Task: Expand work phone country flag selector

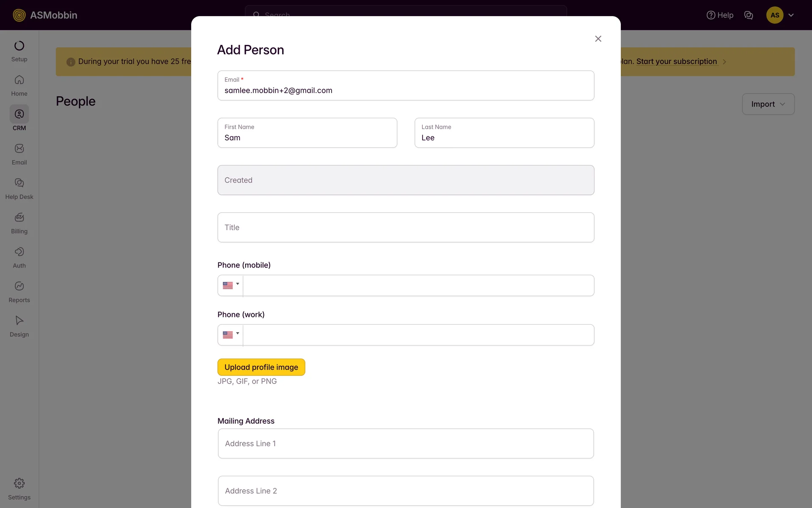Action: point(230,335)
